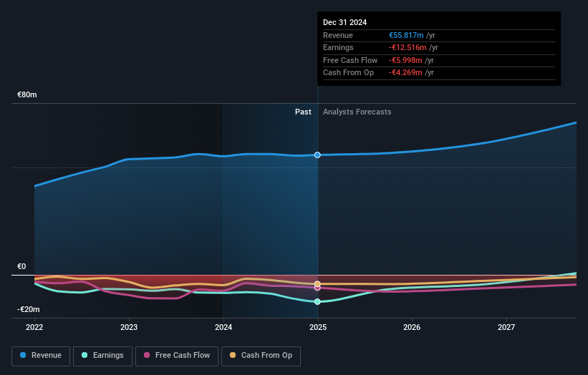588x375 pixels.
Task: Toggle the Cash From Op legend button
Action: click(261, 356)
